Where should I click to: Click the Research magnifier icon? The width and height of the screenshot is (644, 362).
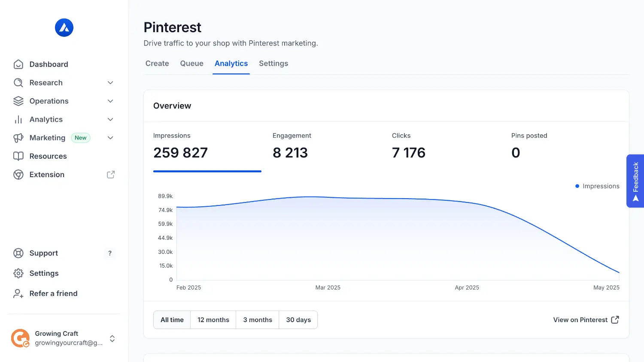point(18,83)
